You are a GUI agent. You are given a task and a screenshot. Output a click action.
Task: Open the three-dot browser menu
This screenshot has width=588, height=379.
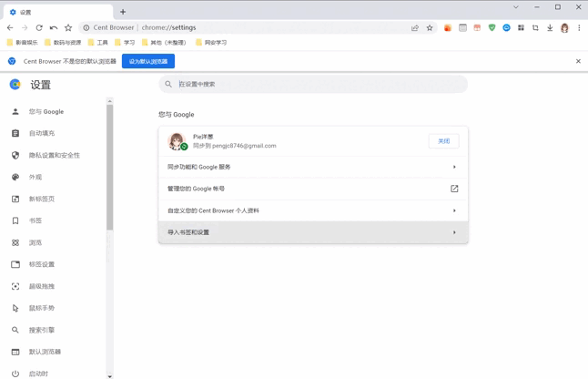point(579,27)
